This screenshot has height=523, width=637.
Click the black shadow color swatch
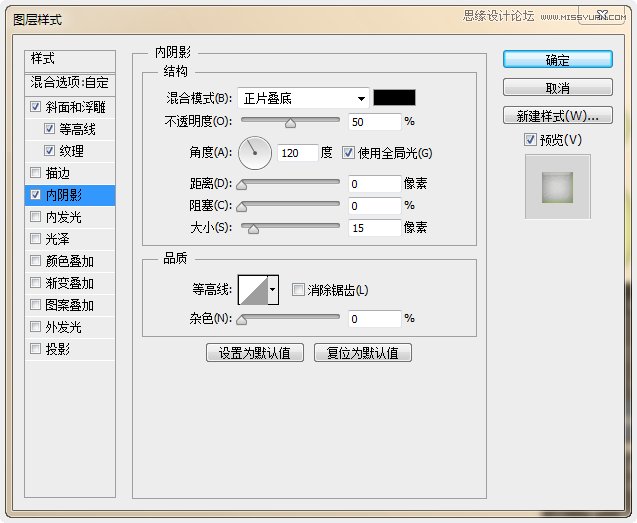coord(394,98)
